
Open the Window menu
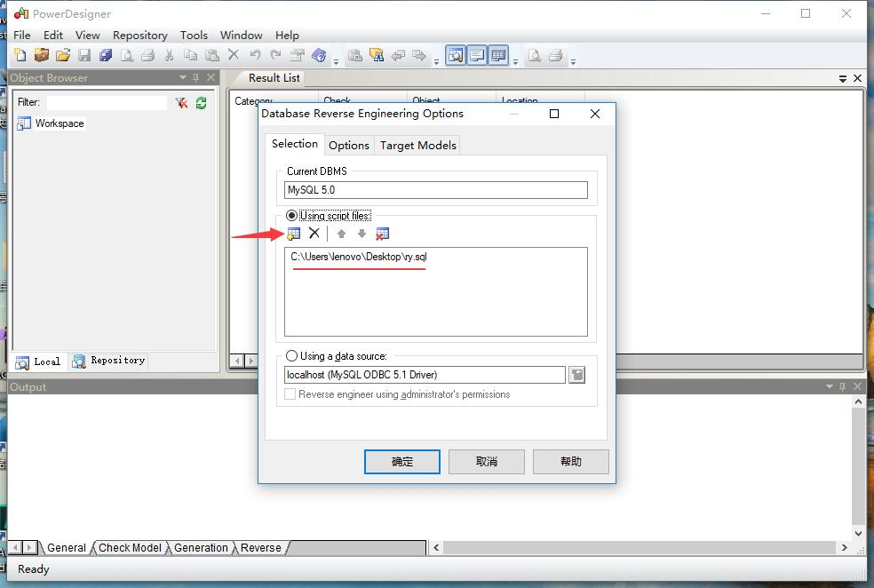[x=242, y=36]
